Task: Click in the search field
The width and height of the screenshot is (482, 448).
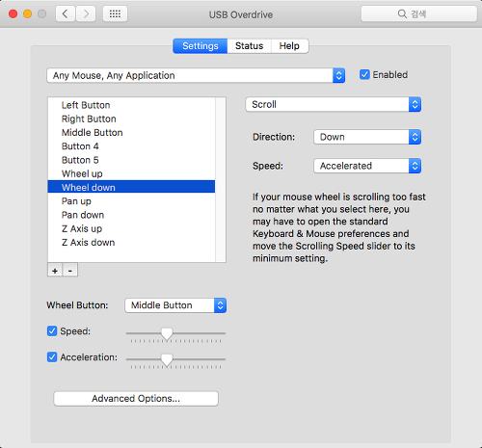Action: [419, 13]
